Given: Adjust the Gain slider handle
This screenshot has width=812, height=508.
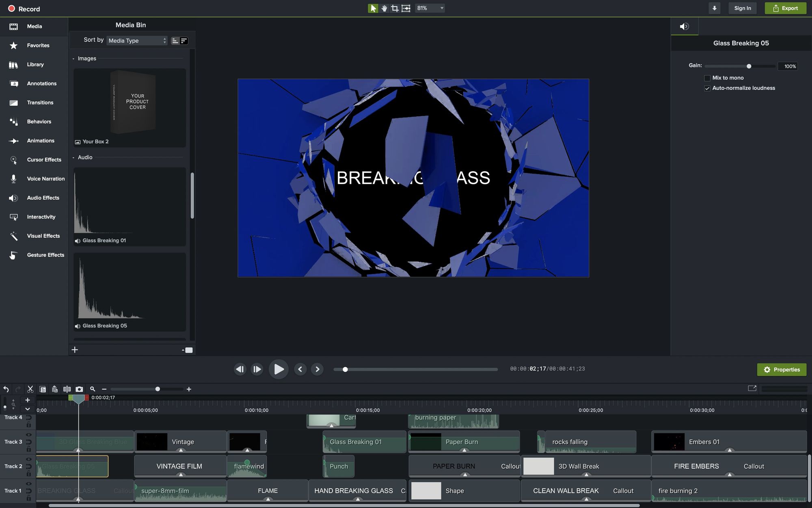Looking at the screenshot, I should [x=749, y=66].
